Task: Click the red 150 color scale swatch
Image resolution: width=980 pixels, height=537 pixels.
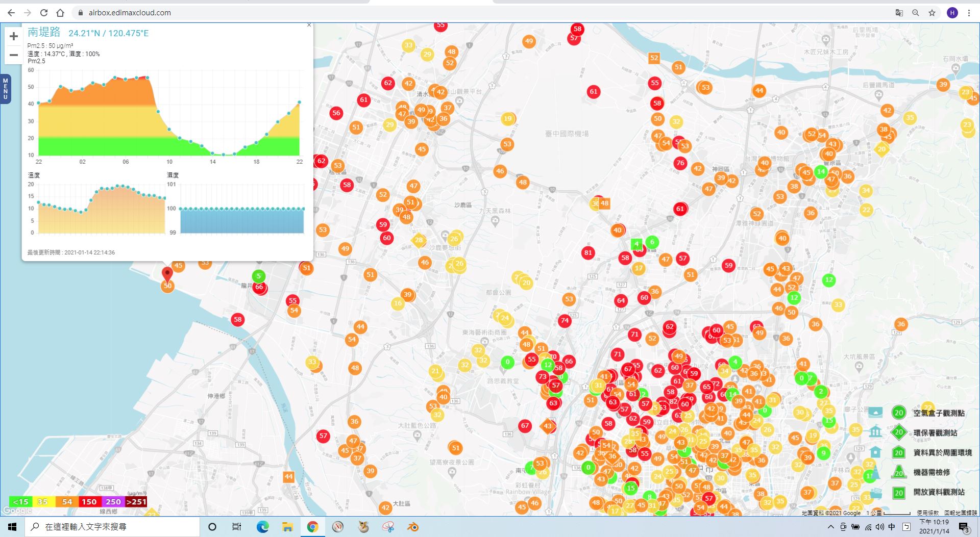Action: tap(90, 502)
